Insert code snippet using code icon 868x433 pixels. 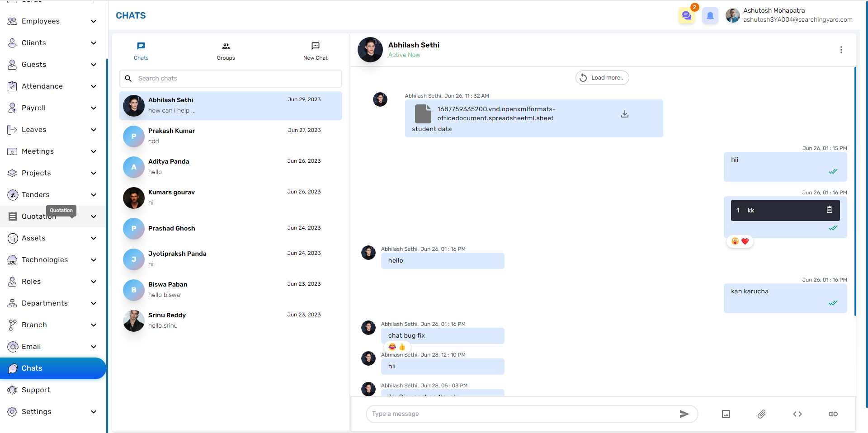797,414
